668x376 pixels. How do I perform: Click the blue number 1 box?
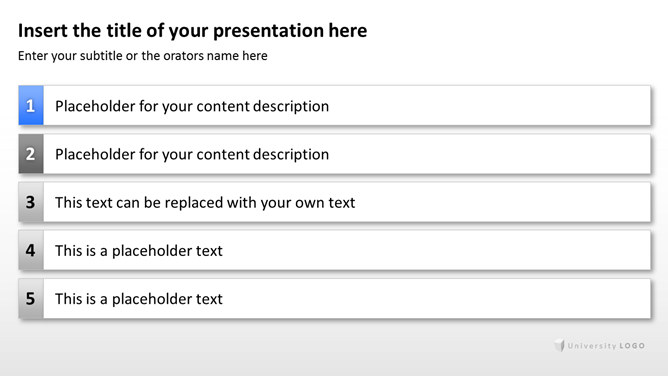[31, 105]
